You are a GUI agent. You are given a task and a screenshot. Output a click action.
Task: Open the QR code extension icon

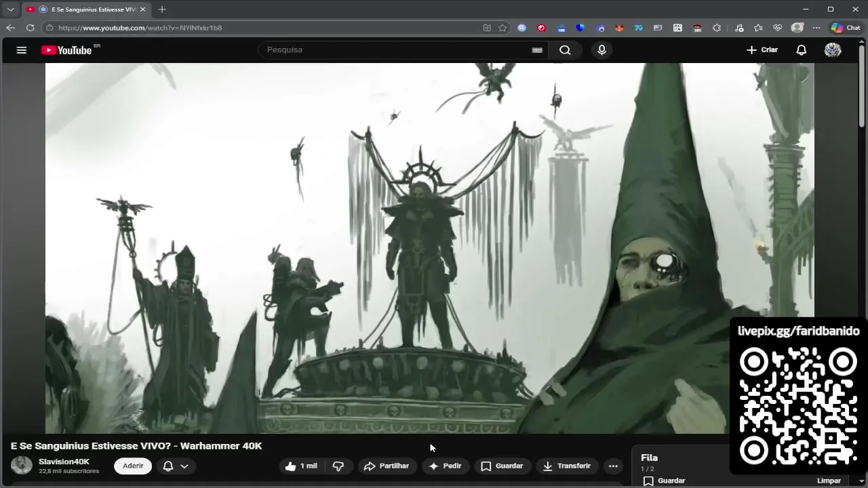tap(677, 28)
